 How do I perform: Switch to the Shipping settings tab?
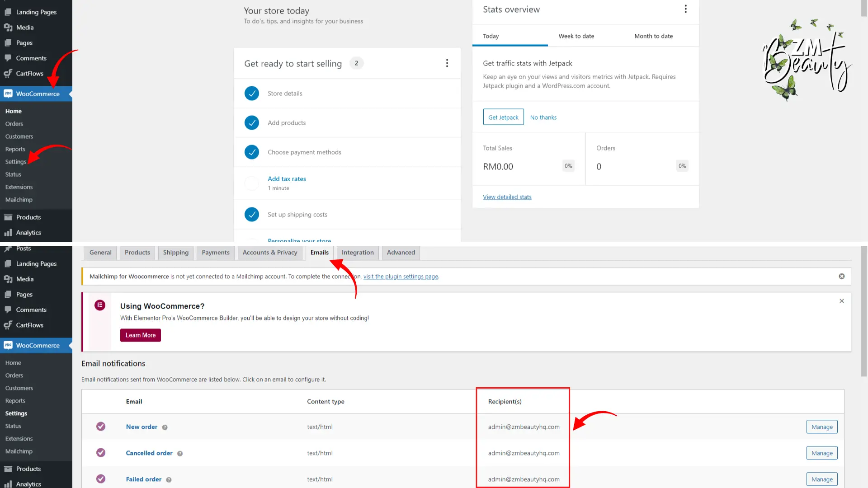coord(176,253)
